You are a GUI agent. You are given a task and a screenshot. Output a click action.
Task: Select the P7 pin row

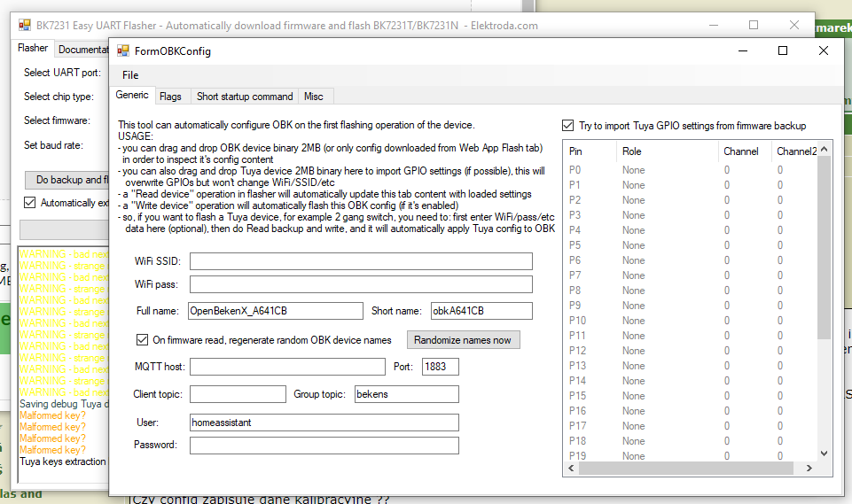pyautogui.click(x=690, y=275)
